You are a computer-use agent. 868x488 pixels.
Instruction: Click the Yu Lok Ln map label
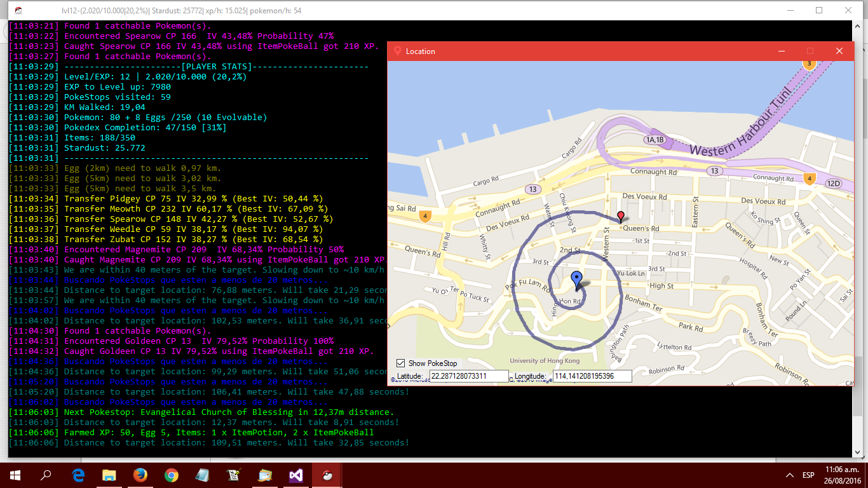coord(632,273)
